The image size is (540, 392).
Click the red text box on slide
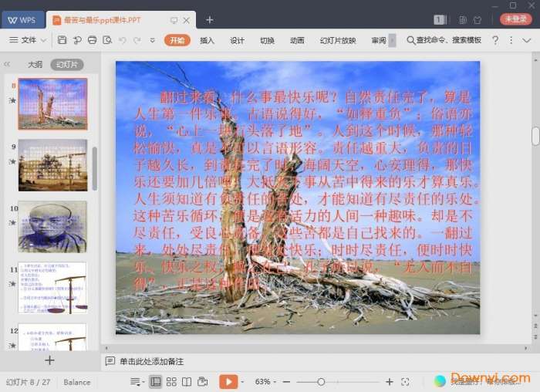(x=305, y=190)
